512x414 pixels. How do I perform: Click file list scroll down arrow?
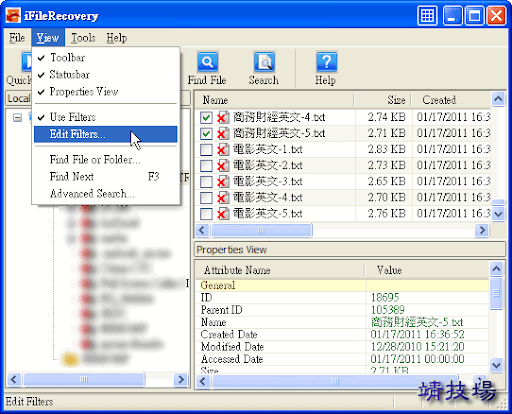tap(498, 213)
